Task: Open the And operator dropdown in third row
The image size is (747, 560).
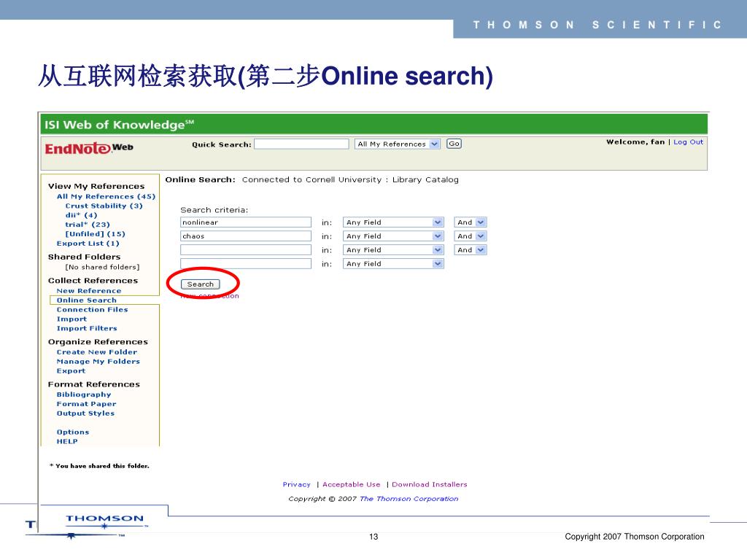Action: tap(471, 250)
